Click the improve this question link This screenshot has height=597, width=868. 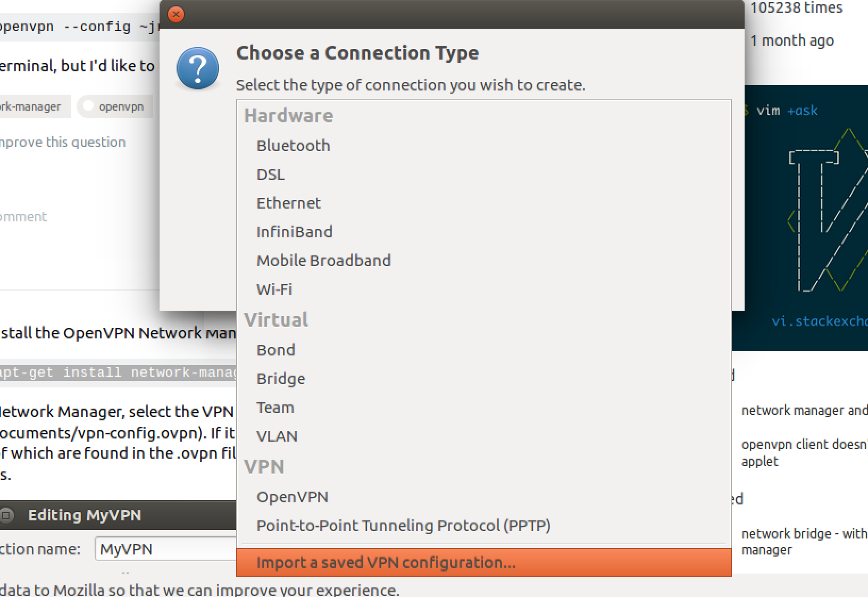click(x=61, y=142)
